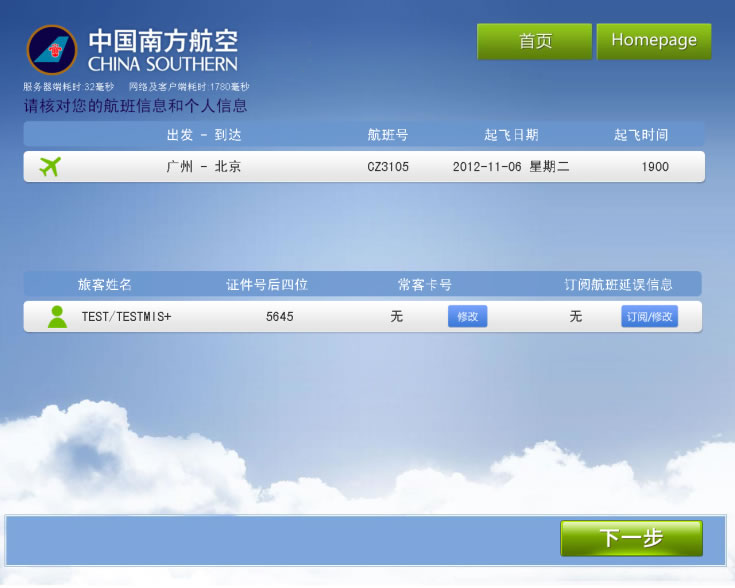Click the green passenger person icon
The height and width of the screenshot is (588, 735).
pyautogui.click(x=57, y=317)
